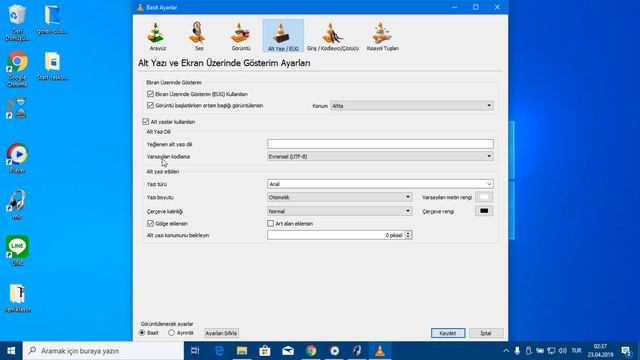Click the TUR language indicator

576,351
